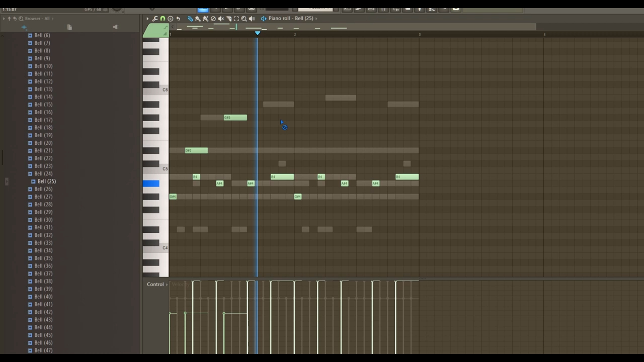This screenshot has height=362, width=644.
Task: Expand the arrow after Browser - All
Action: 52,19
